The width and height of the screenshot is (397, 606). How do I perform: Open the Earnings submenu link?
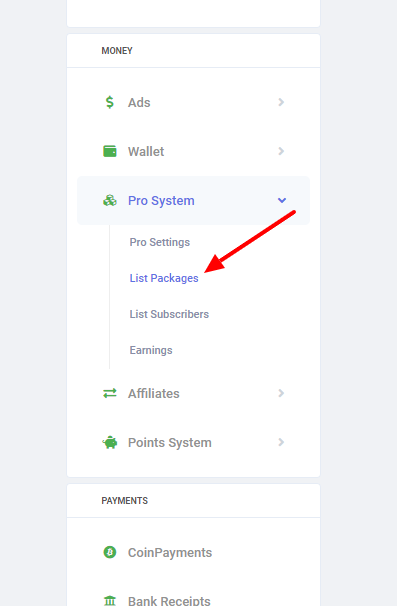tap(151, 350)
